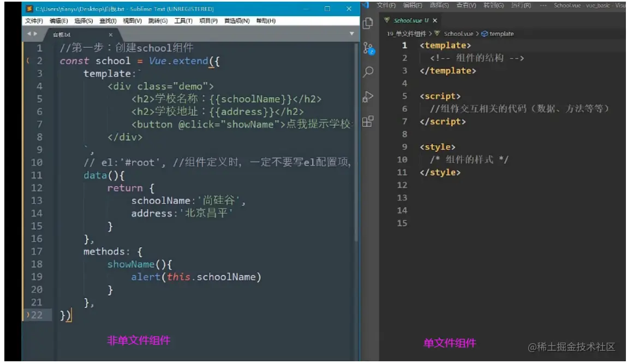
Task: Go to next tab arrow in Sublime
Action: [x=35, y=34]
